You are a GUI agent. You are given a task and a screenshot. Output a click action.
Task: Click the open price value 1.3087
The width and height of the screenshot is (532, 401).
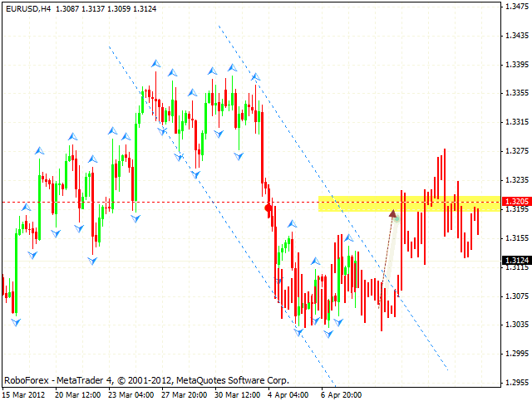(68, 9)
